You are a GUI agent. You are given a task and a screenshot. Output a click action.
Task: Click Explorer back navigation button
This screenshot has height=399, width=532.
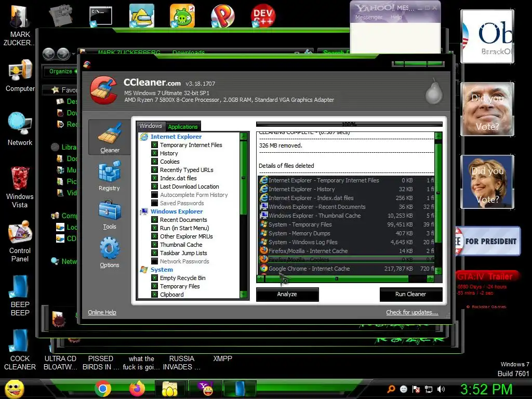point(48,54)
